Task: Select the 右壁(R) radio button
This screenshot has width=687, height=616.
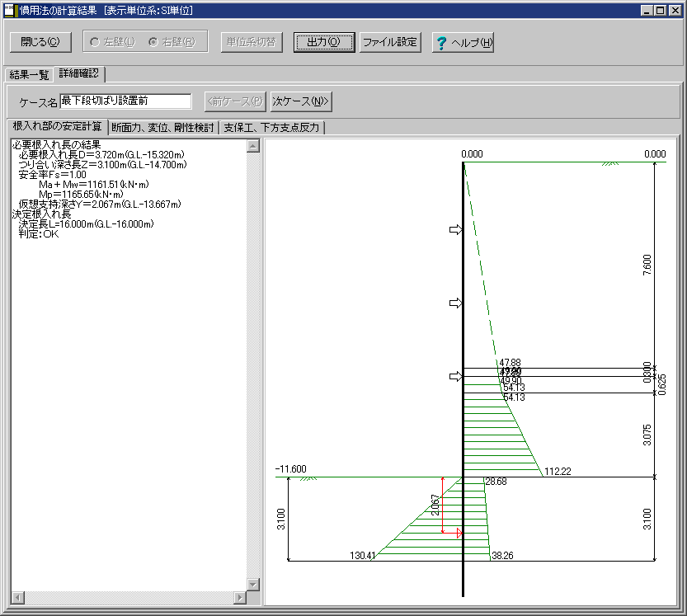Action: 153,42
